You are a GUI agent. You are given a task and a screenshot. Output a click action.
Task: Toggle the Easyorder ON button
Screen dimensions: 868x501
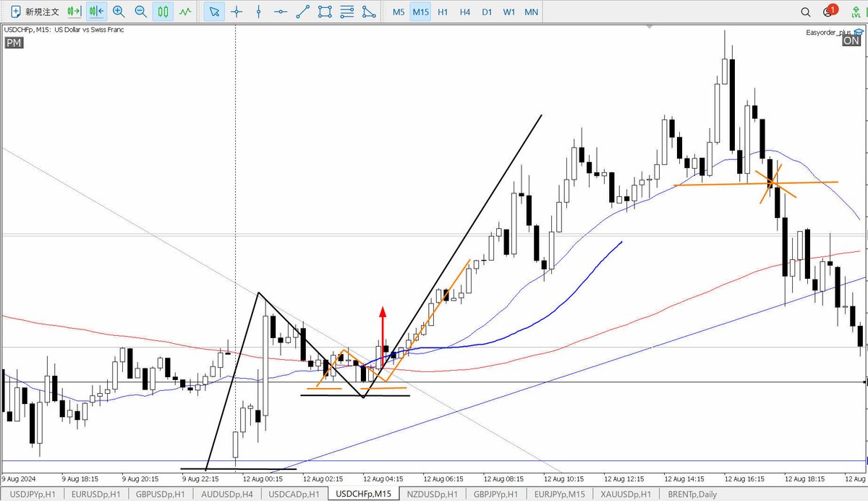[851, 41]
